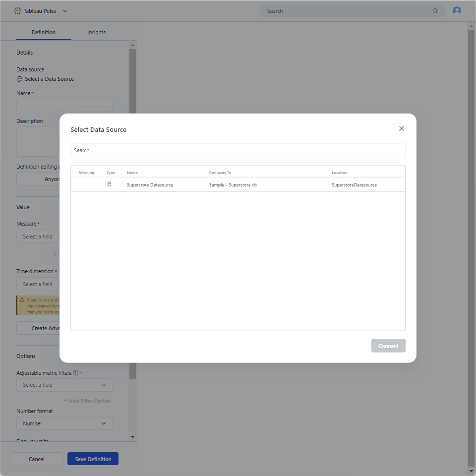Click the Connect button
The image size is (476, 476).
coord(388,346)
